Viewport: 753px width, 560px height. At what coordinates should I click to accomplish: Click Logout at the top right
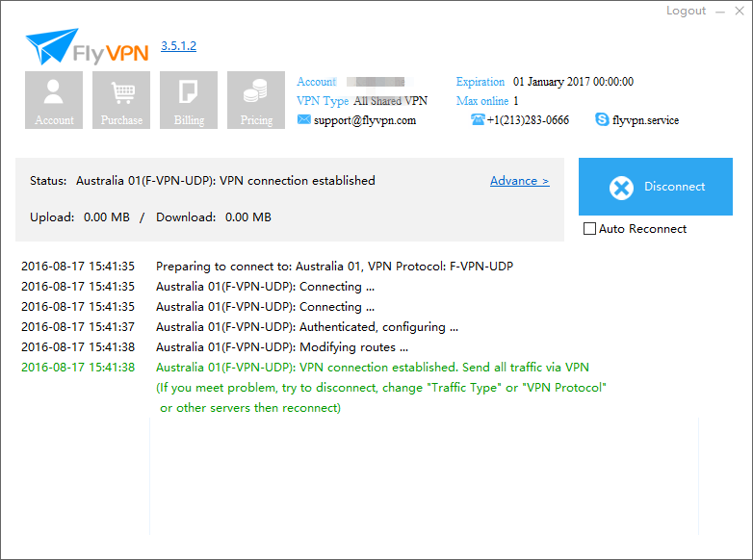pos(686,11)
